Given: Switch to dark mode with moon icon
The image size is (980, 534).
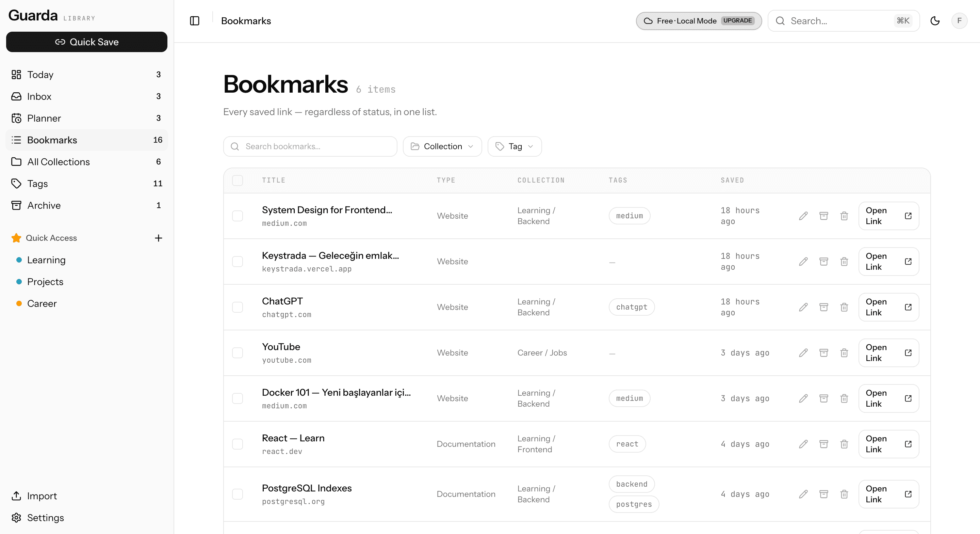Looking at the screenshot, I should [935, 21].
